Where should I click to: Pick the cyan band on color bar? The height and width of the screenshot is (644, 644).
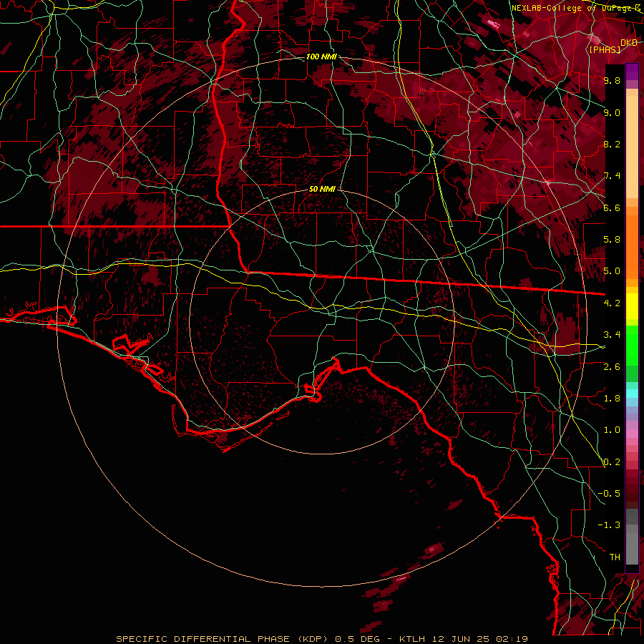pos(632,394)
